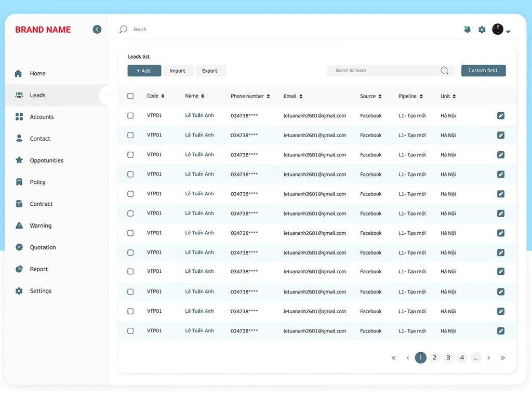
Task: Click the Warning triangle icon
Action: tap(19, 225)
